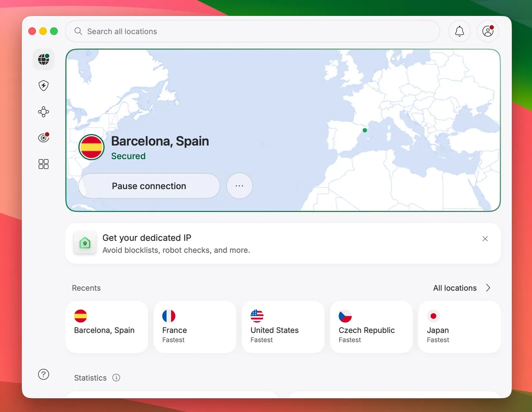Click the Statistics section label
This screenshot has height=412, width=532.
coord(90,378)
